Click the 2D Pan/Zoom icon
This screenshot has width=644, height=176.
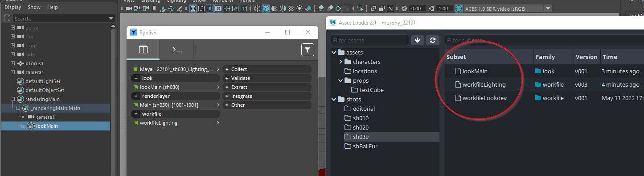click(171, 8)
